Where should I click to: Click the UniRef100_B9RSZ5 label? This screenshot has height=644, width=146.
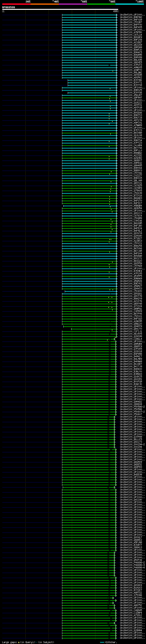click(x=131, y=90)
